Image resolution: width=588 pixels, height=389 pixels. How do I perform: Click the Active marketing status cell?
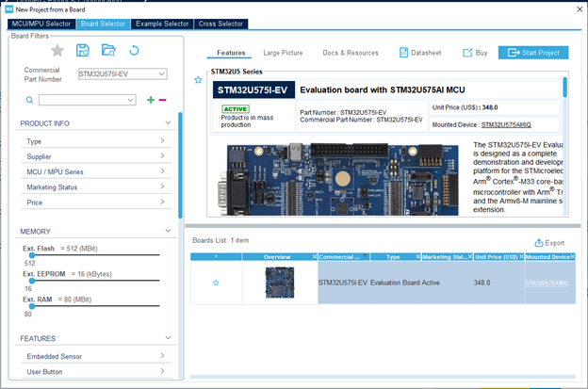click(431, 283)
